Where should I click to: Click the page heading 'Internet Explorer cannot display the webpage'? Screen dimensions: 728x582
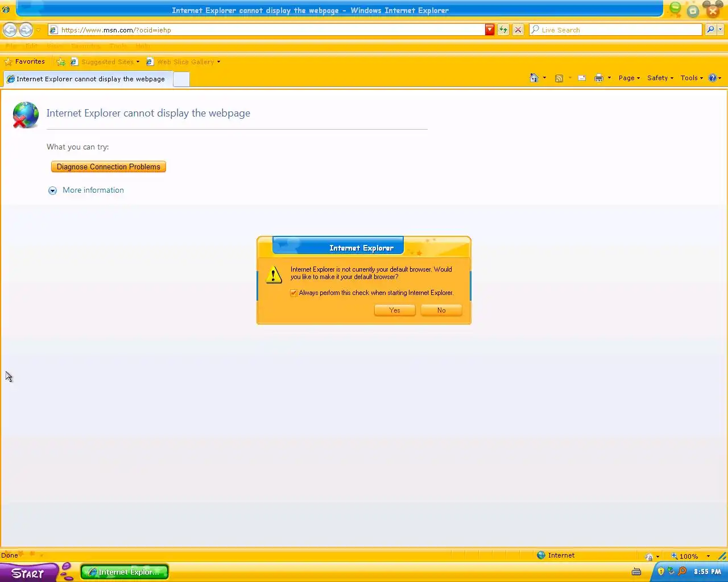[148, 113]
